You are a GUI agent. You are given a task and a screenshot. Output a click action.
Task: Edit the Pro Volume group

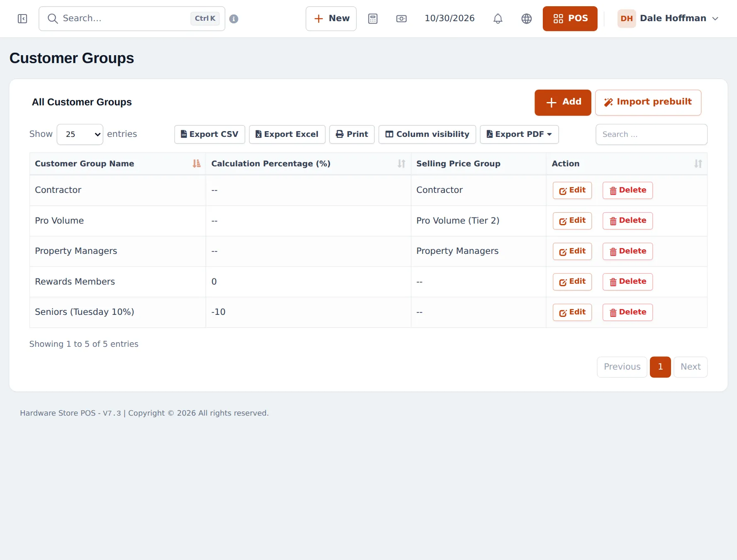tap(572, 221)
